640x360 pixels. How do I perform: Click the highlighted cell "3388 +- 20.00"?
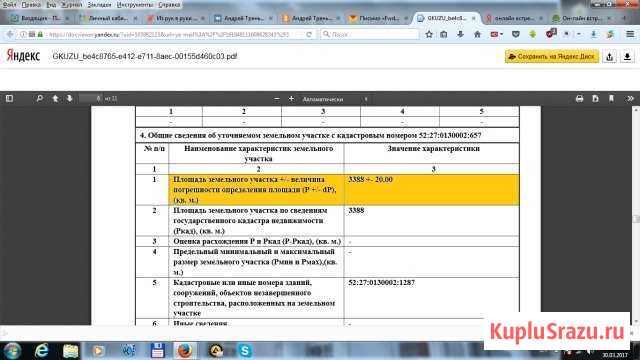[431, 190]
